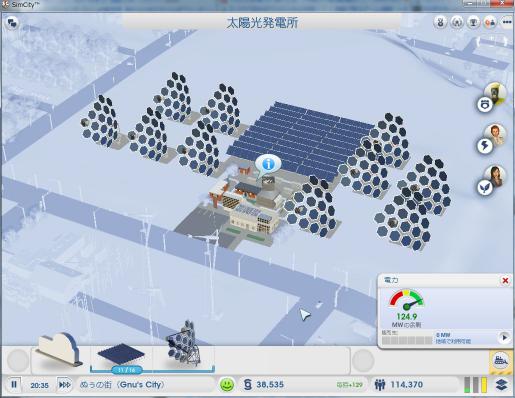Click the environment advisor leaf icon
Image resolution: width=515 pixels, height=398 pixels.
[485, 188]
